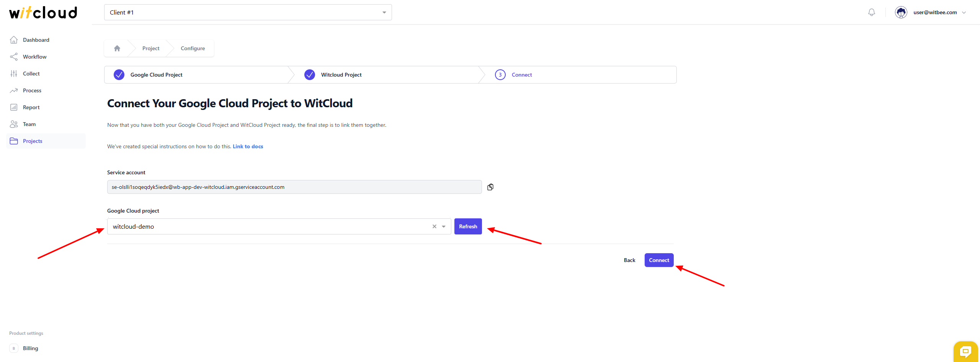Click the Collect sliders icon
Image resolution: width=980 pixels, height=362 pixels.
point(14,74)
